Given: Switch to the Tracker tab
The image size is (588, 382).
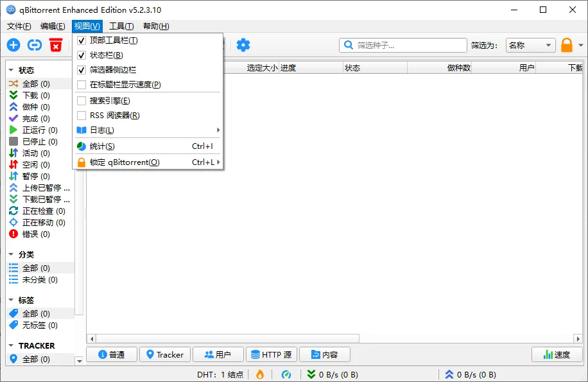Looking at the screenshot, I should point(165,354).
